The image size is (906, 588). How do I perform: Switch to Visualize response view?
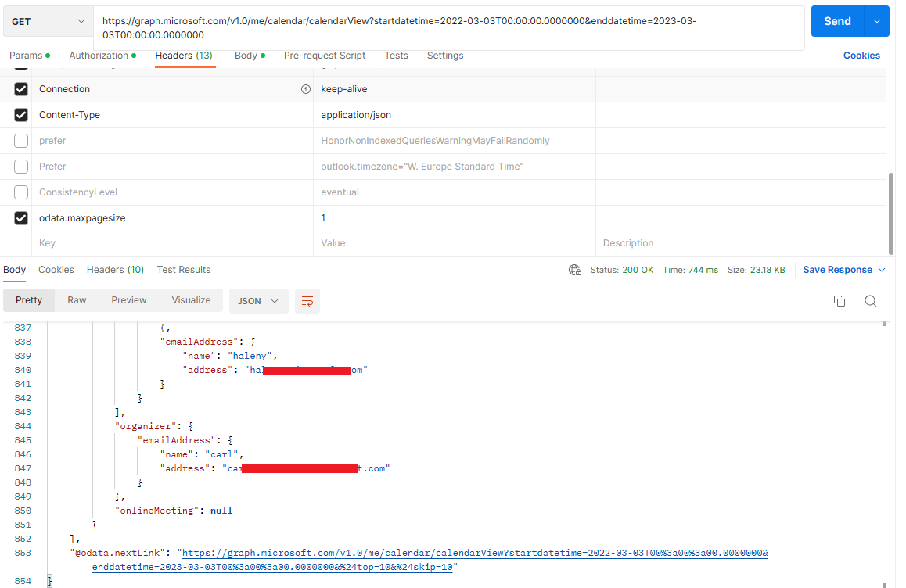(191, 300)
